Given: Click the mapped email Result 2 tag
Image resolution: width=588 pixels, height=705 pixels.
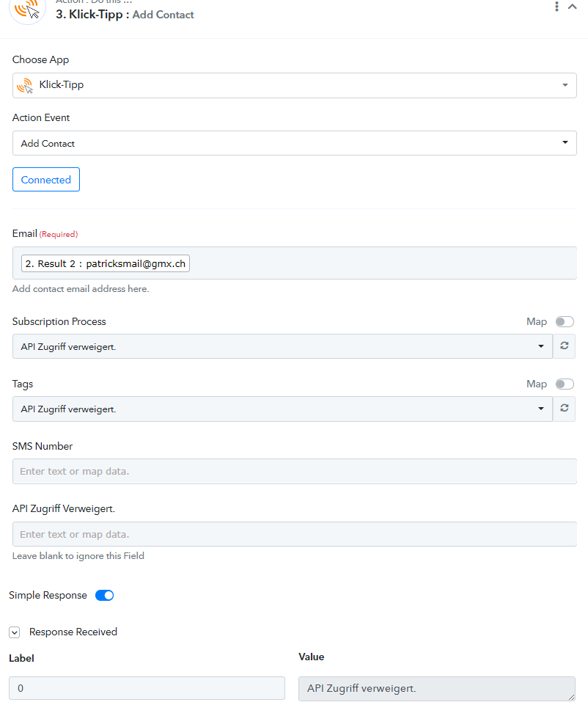Looking at the screenshot, I should [x=105, y=263].
